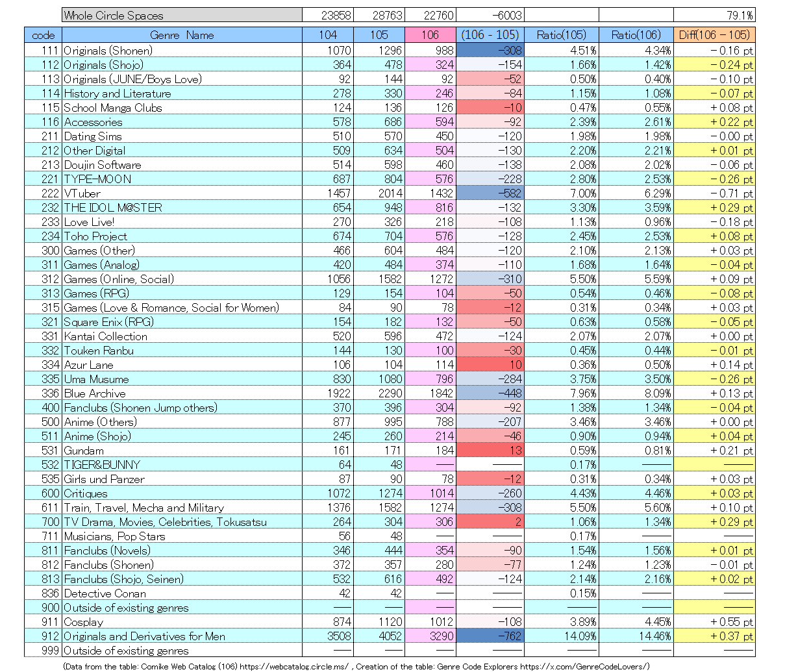796x672 pixels.
Task: Select the "105" column header
Action: 379,35
